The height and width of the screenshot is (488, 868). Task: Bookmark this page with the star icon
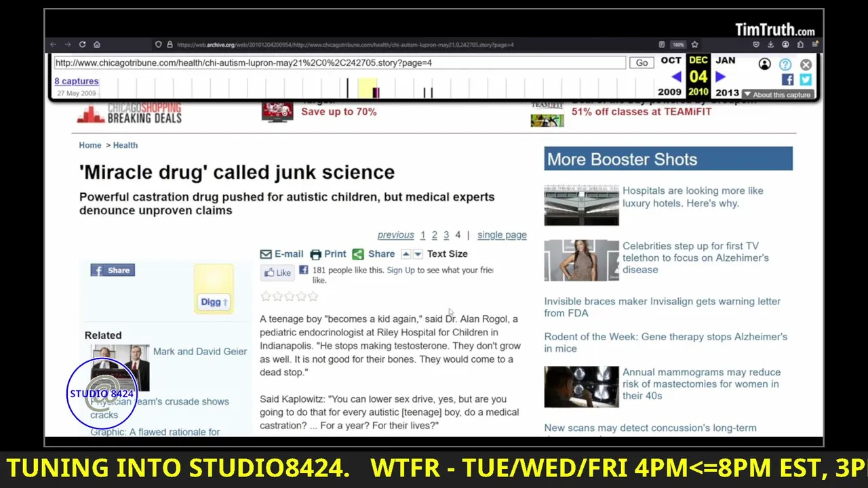695,45
